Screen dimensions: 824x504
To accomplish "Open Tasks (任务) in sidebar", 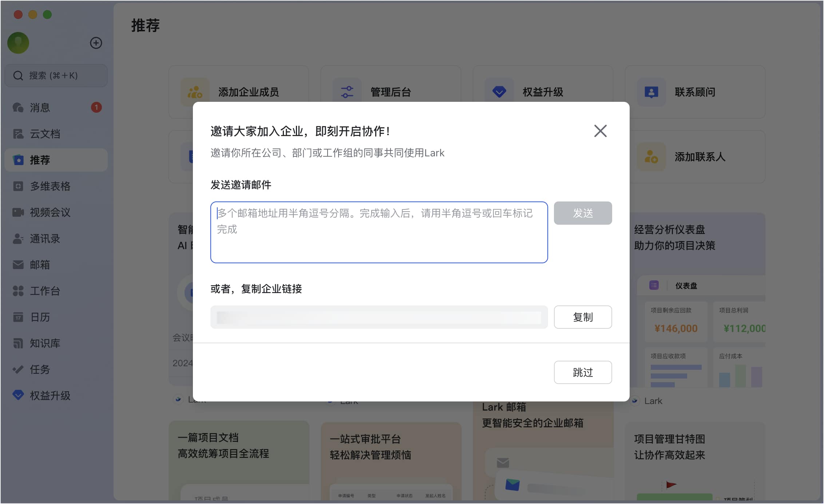I will [39, 369].
